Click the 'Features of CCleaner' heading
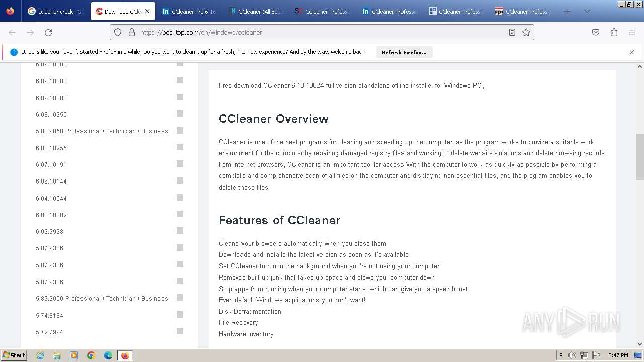Image resolution: width=644 pixels, height=362 pixels. point(279,220)
